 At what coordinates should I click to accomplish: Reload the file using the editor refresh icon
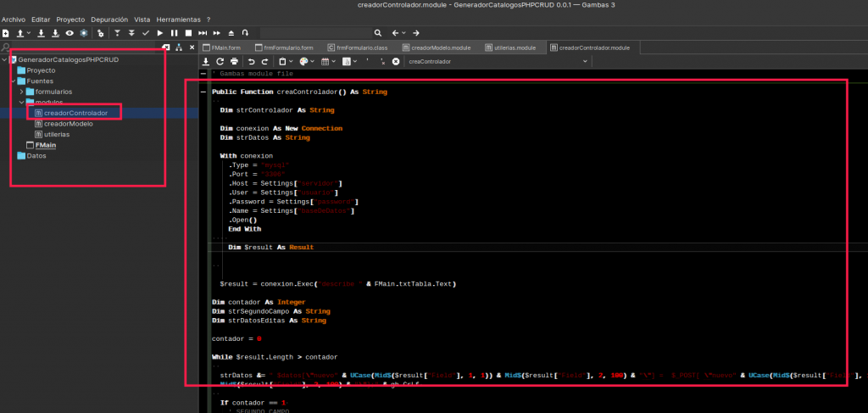click(220, 62)
